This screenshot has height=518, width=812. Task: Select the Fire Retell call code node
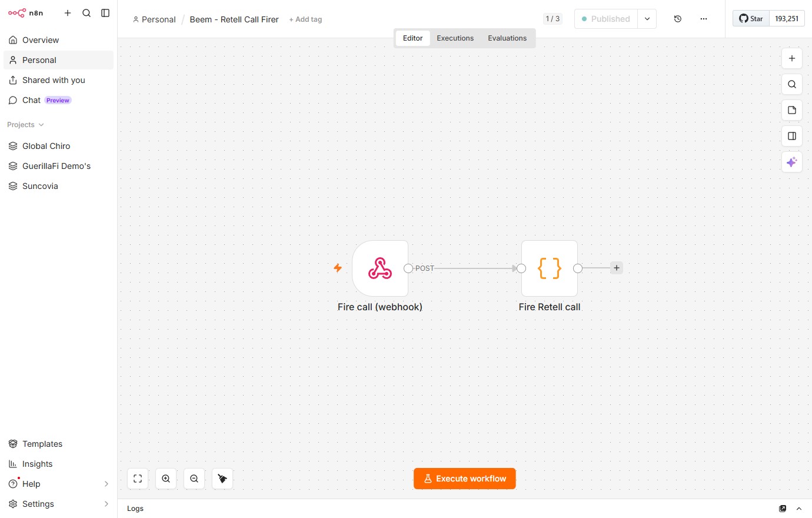tap(550, 268)
